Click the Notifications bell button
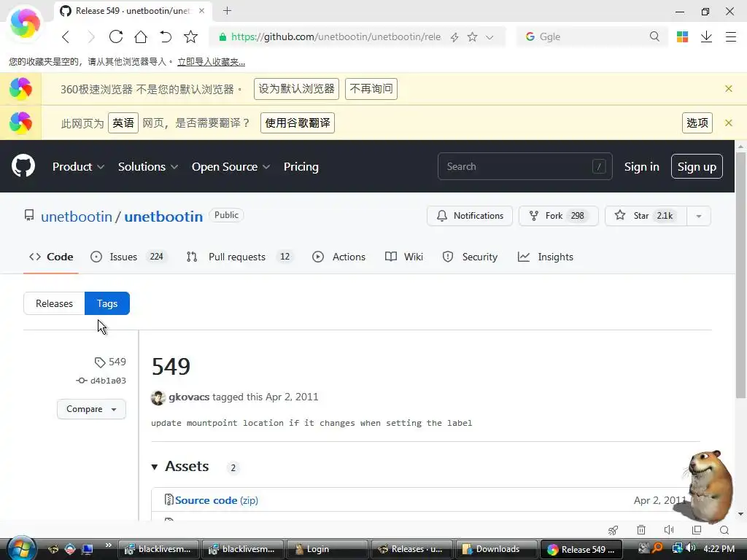Viewport: 747px width, 560px height. coord(470,216)
